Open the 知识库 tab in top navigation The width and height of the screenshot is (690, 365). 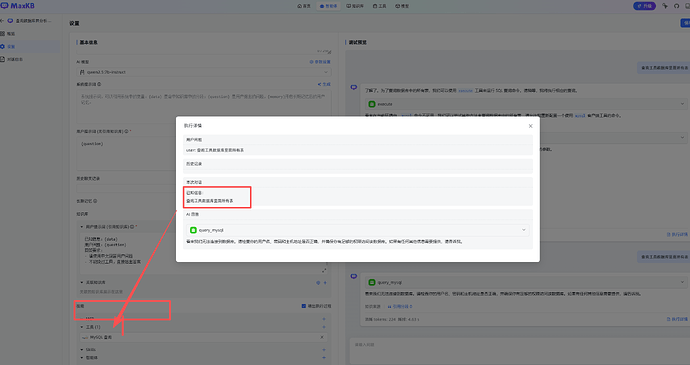[355, 6]
